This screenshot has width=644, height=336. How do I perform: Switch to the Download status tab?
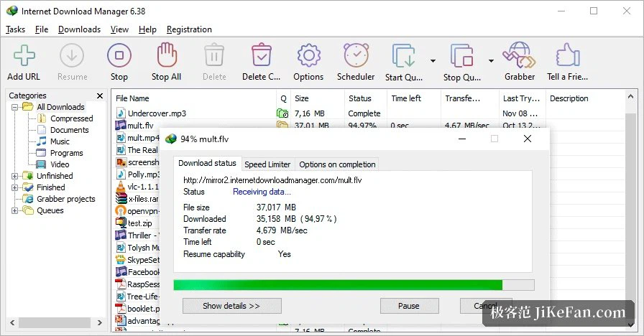tap(208, 163)
